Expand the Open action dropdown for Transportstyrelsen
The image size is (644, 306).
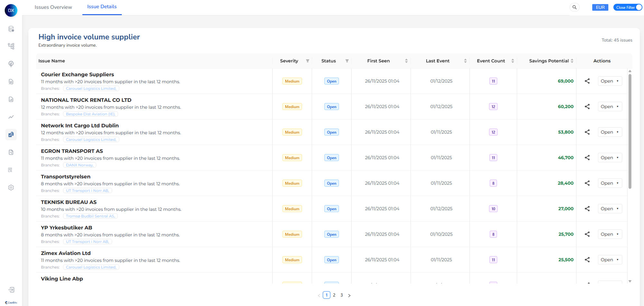click(610, 183)
